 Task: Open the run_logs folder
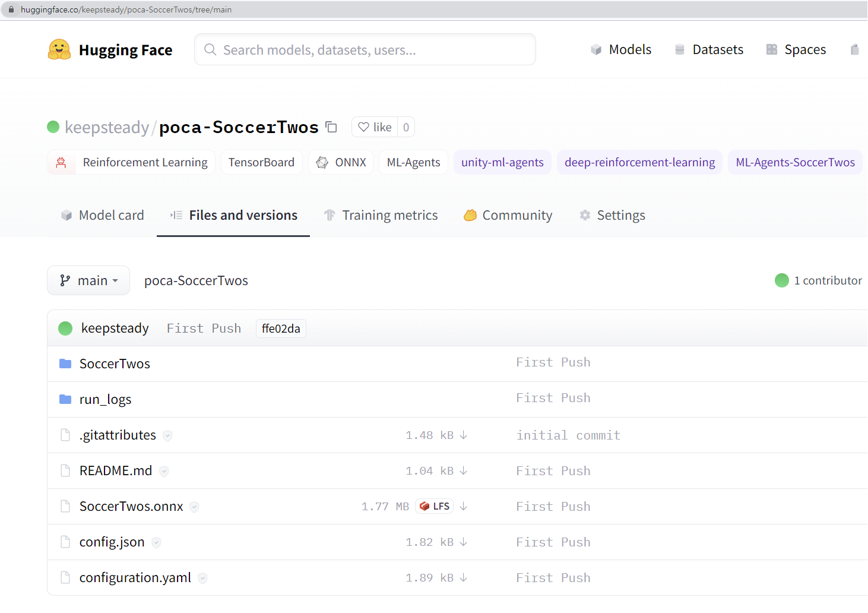pos(105,399)
